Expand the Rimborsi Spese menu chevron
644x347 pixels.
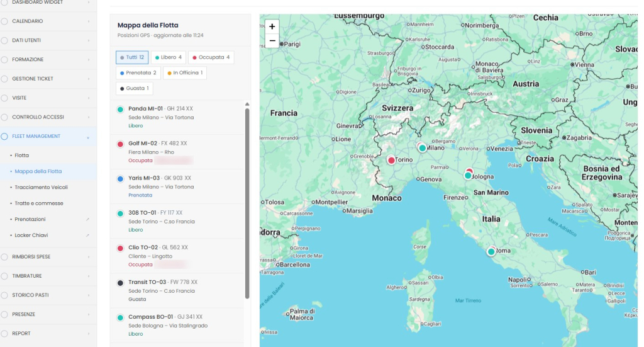[88, 256]
